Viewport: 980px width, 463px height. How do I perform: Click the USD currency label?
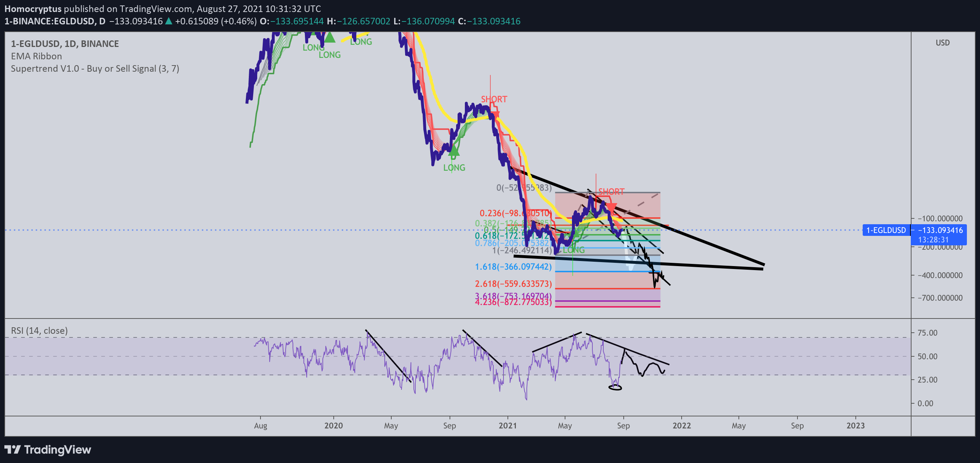942,43
